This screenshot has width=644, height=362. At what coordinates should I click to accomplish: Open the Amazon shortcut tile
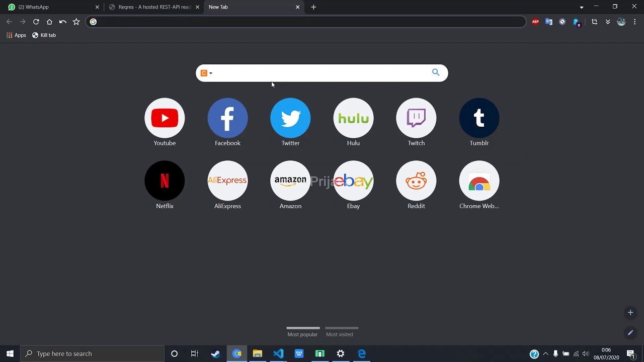(x=290, y=185)
